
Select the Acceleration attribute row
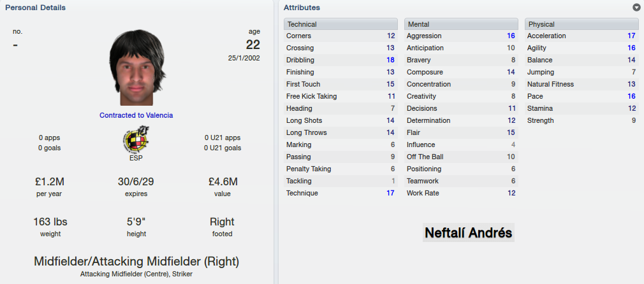(582, 36)
